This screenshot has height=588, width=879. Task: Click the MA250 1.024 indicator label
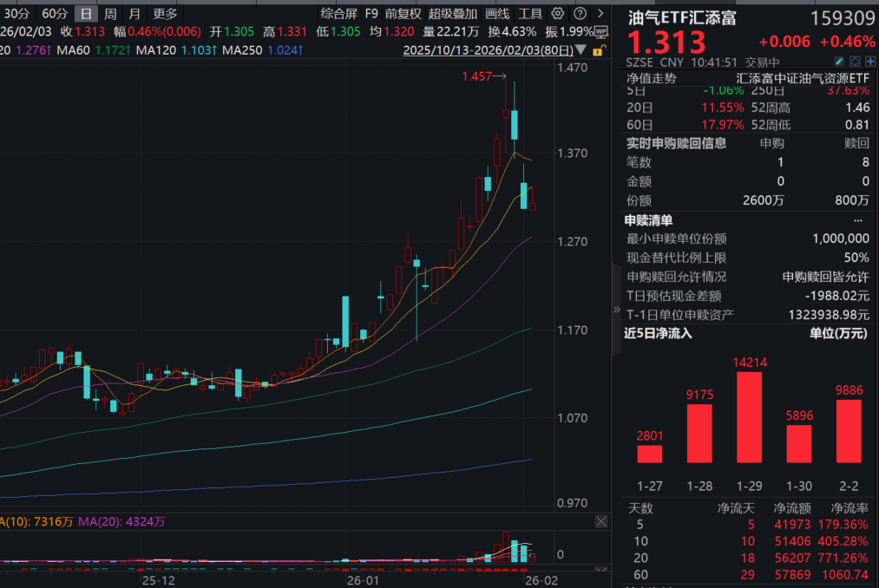tap(263, 50)
